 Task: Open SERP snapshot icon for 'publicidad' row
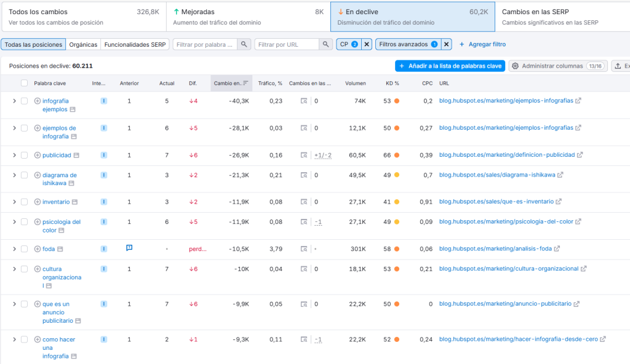pos(304,156)
